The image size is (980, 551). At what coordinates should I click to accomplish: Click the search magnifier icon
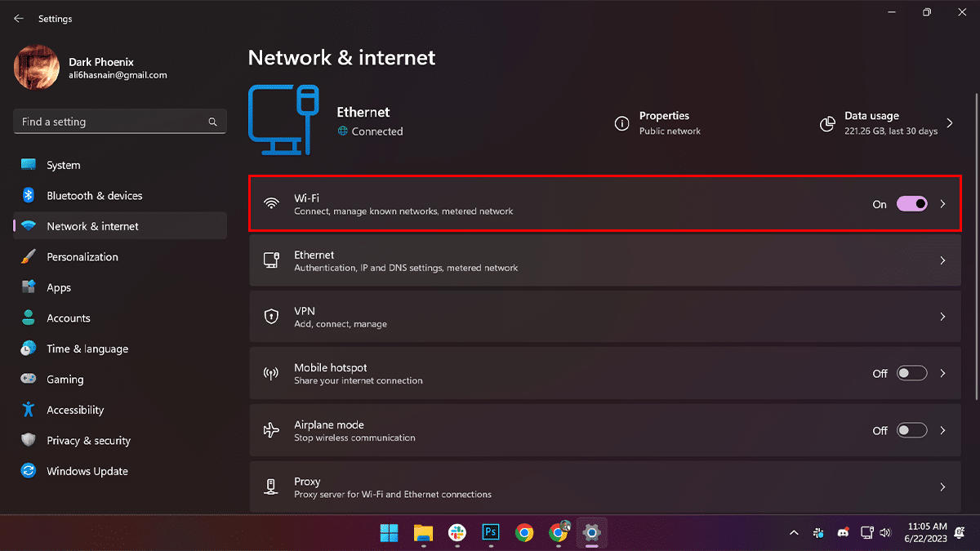(212, 122)
